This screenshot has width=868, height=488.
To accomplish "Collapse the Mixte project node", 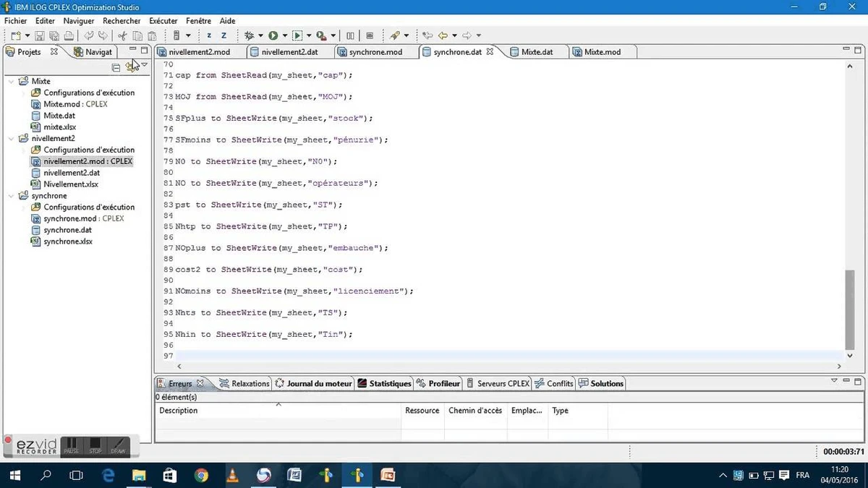I will point(11,81).
